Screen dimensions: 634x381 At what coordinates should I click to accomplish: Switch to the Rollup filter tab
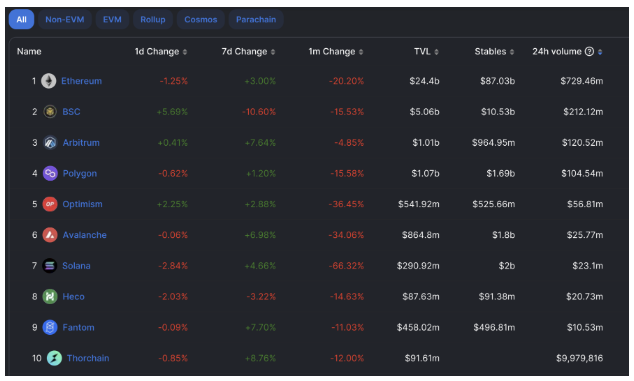click(x=153, y=19)
